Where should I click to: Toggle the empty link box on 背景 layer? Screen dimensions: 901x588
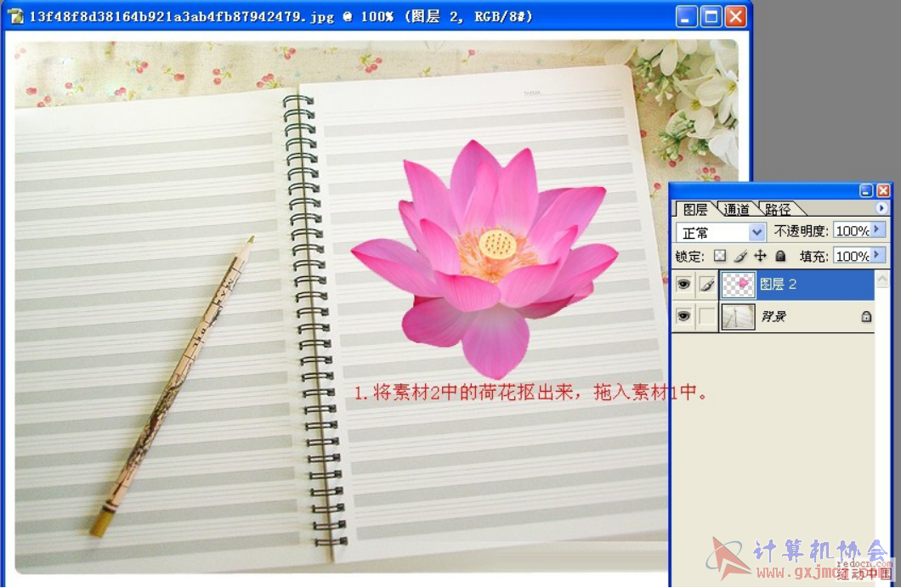(707, 316)
